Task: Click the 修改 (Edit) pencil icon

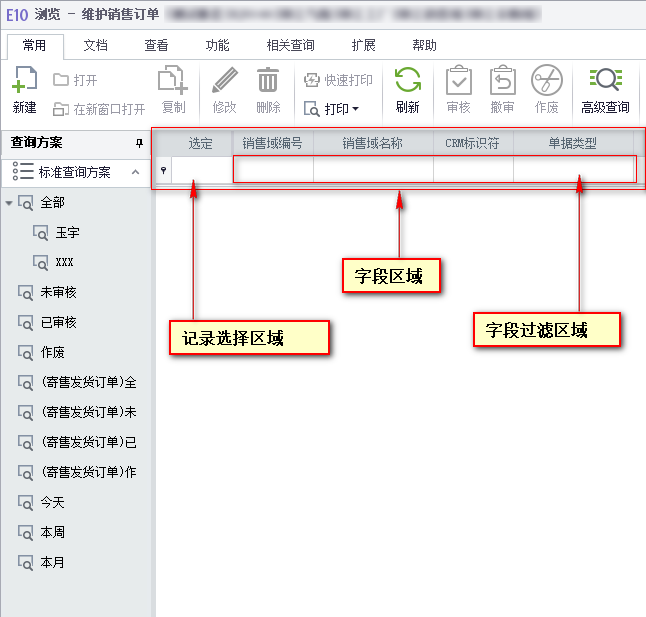Action: [225, 81]
